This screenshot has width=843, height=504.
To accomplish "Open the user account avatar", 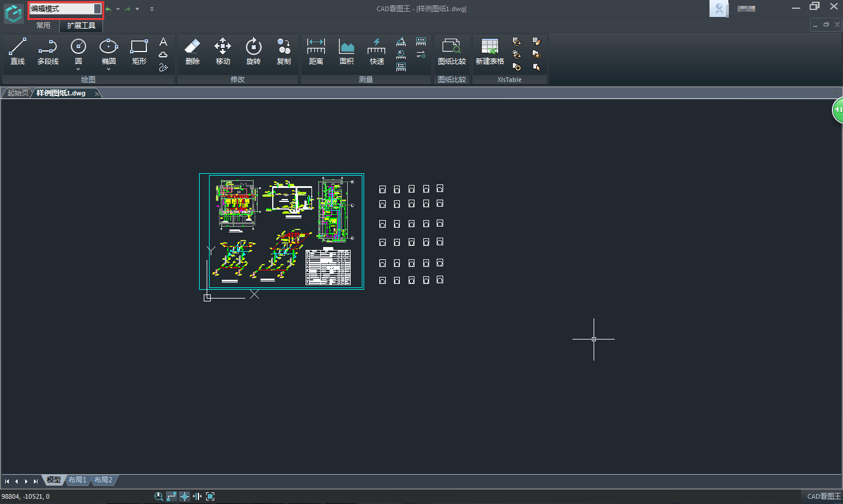I will tap(718, 9).
